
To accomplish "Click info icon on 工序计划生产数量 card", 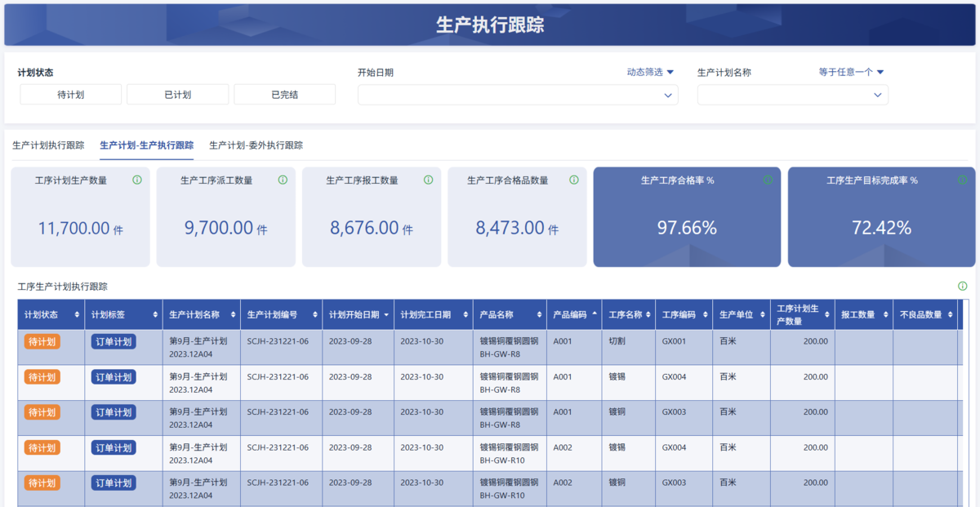I will click(137, 180).
